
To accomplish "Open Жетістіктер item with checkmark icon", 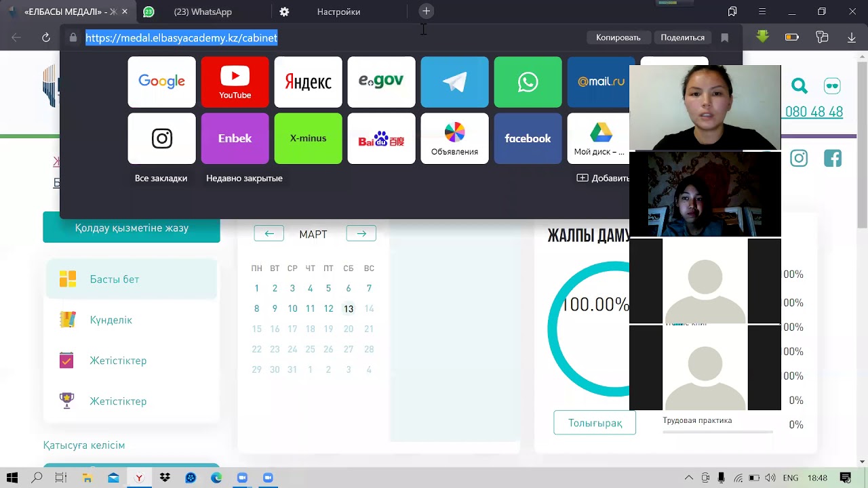I will [x=132, y=361].
